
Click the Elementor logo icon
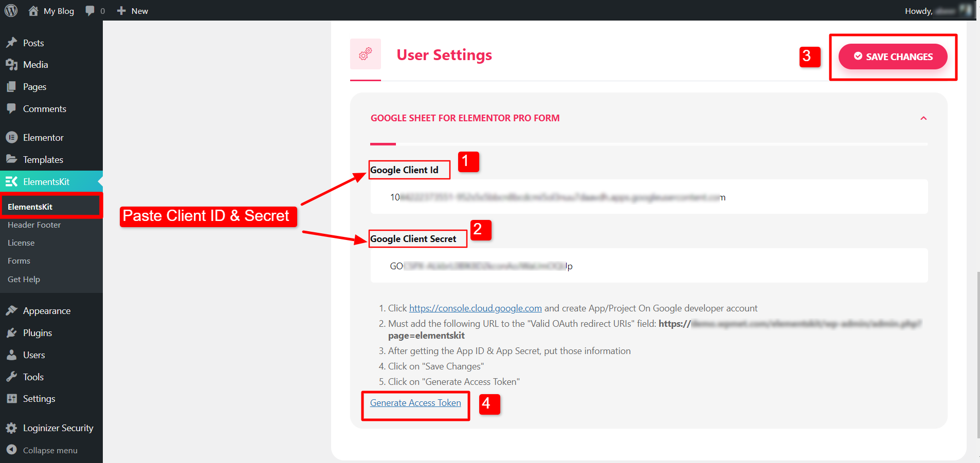point(11,137)
